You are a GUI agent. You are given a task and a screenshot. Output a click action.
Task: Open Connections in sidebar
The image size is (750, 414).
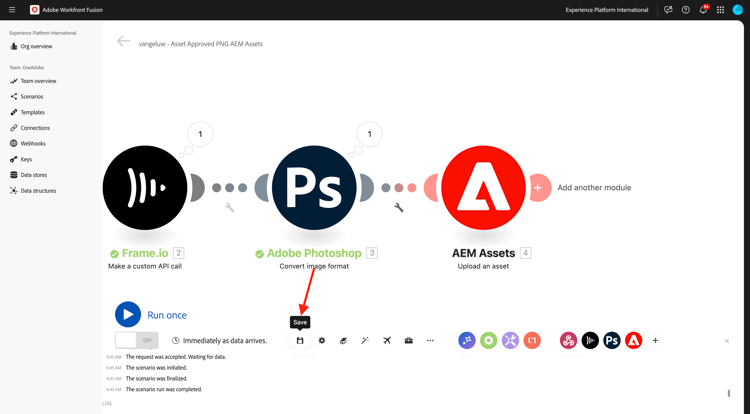30,128
